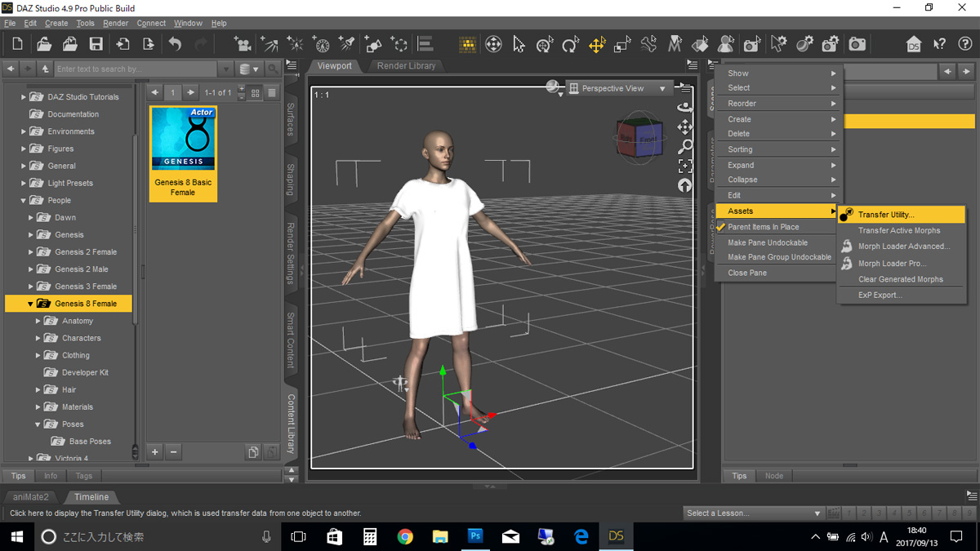Click the Tags tab under content library
Viewport: 980px width, 551px height.
pyautogui.click(x=84, y=476)
